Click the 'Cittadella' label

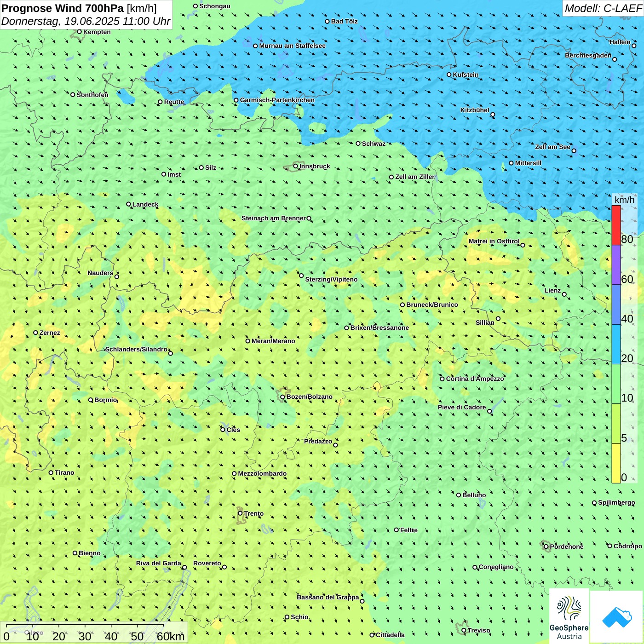tap(391, 635)
